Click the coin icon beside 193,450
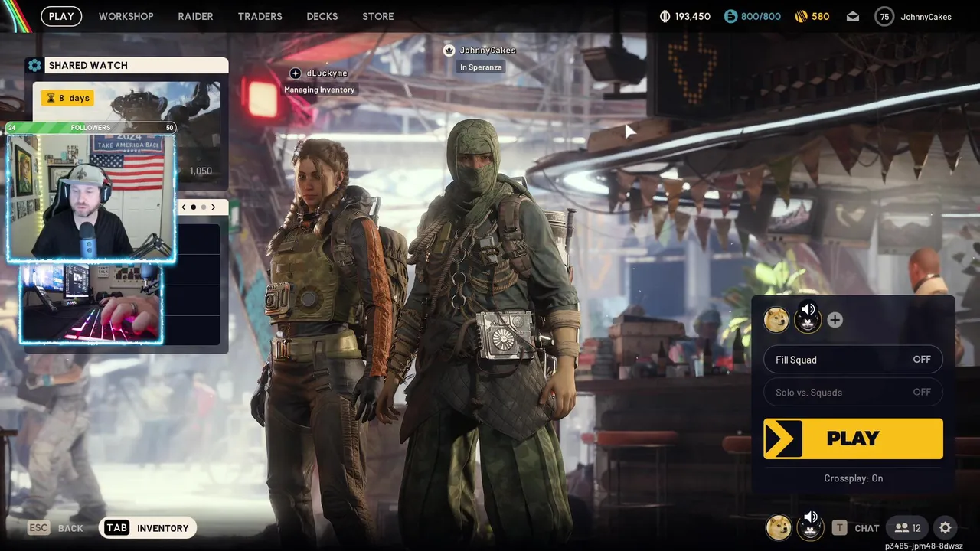The height and width of the screenshot is (551, 980). [665, 16]
